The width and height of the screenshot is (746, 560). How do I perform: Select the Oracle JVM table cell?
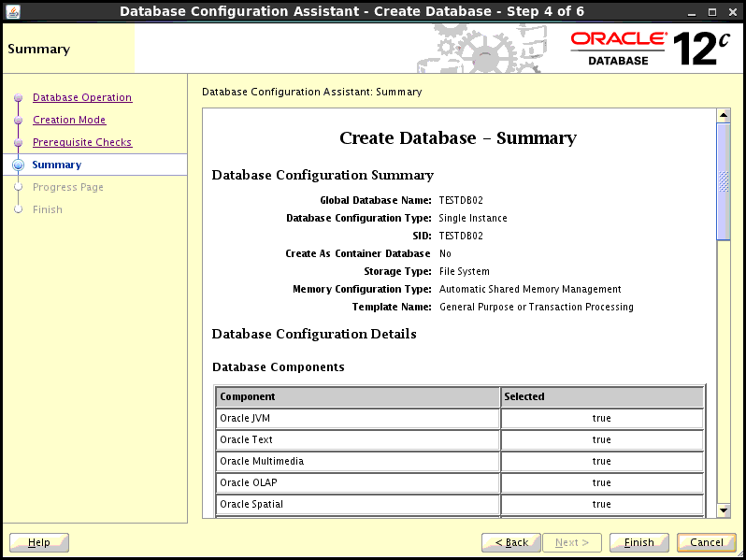click(x=357, y=418)
